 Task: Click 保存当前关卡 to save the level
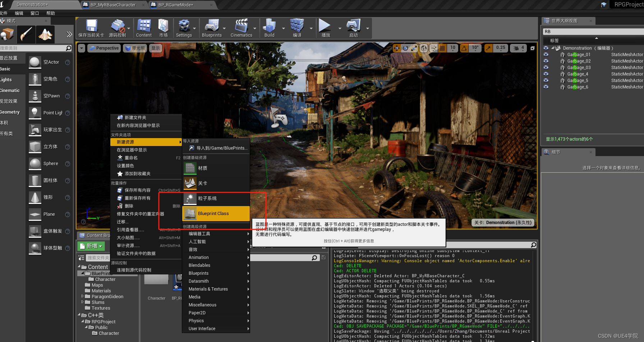(x=91, y=28)
